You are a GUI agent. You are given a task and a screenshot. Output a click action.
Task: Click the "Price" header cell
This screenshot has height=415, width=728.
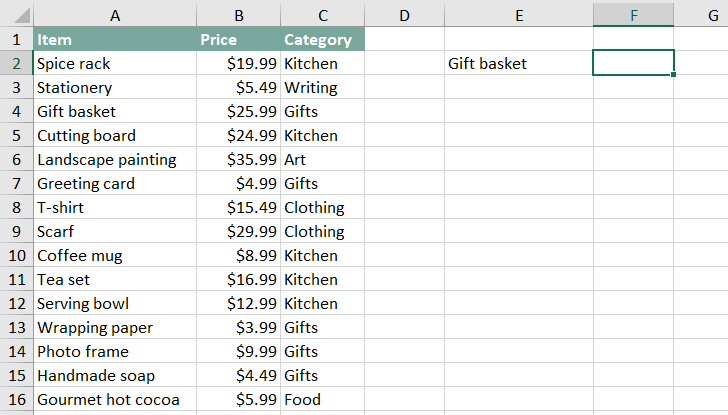[239, 40]
